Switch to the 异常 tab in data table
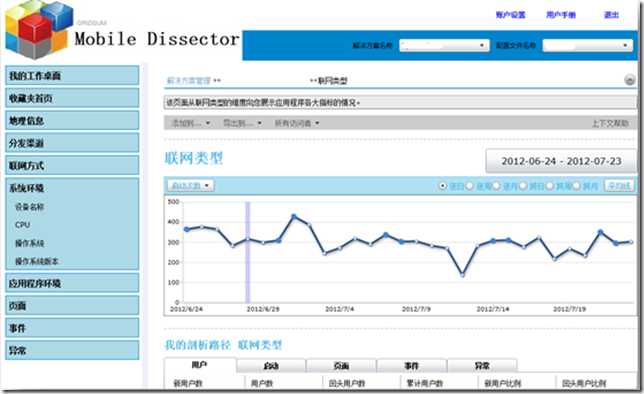644x394 pixels. tap(482, 366)
